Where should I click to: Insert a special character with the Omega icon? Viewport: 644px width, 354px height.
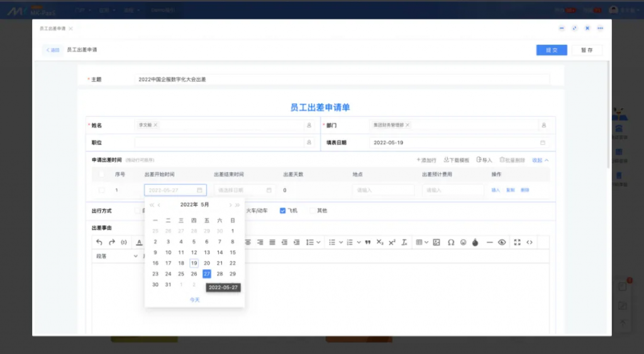450,242
